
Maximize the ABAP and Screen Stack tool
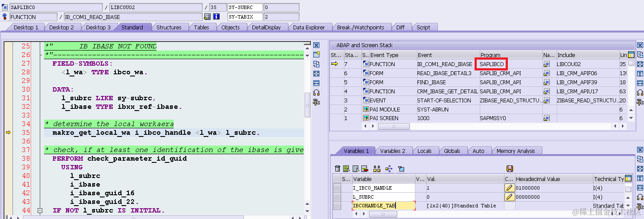(x=640, y=64)
